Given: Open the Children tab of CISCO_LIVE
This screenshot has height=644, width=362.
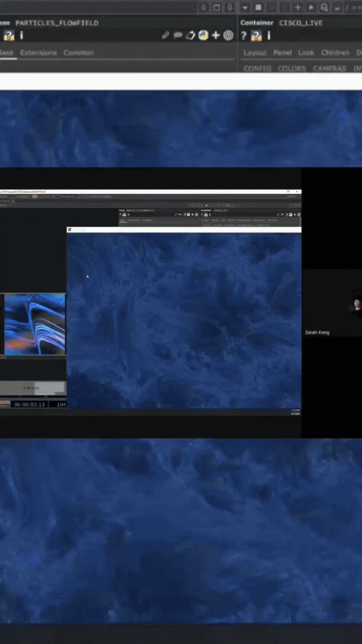Looking at the screenshot, I should pos(335,53).
